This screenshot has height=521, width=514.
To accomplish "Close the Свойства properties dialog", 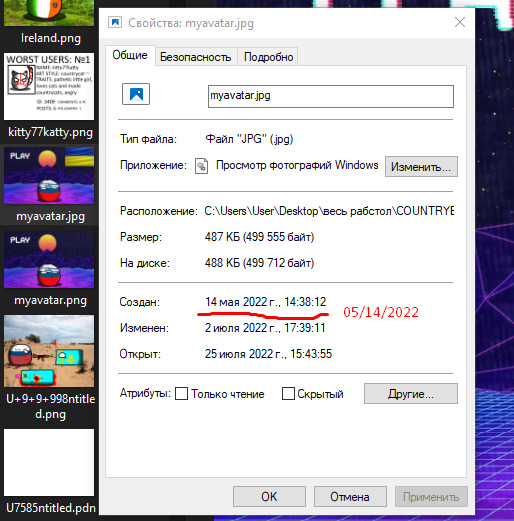I will tap(460, 23).
